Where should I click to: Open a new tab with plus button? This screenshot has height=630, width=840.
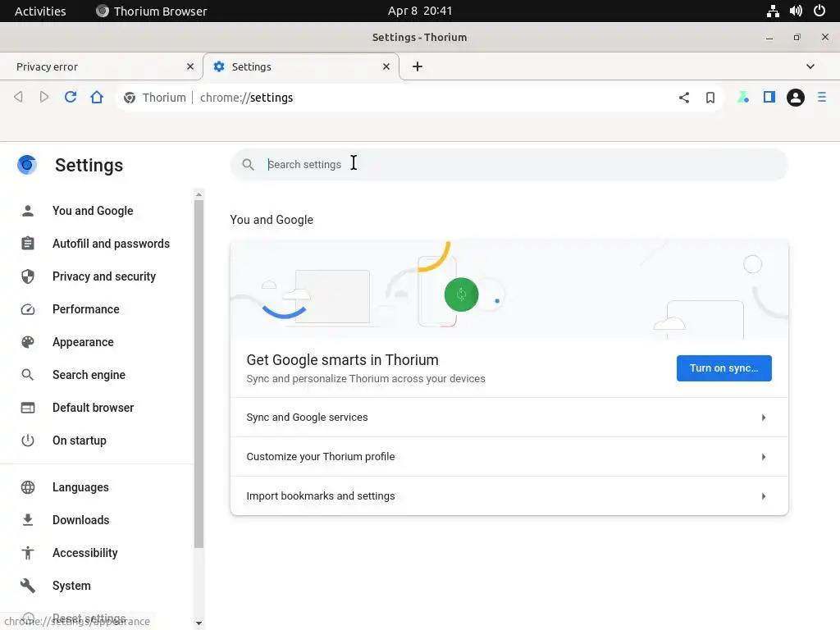point(418,66)
